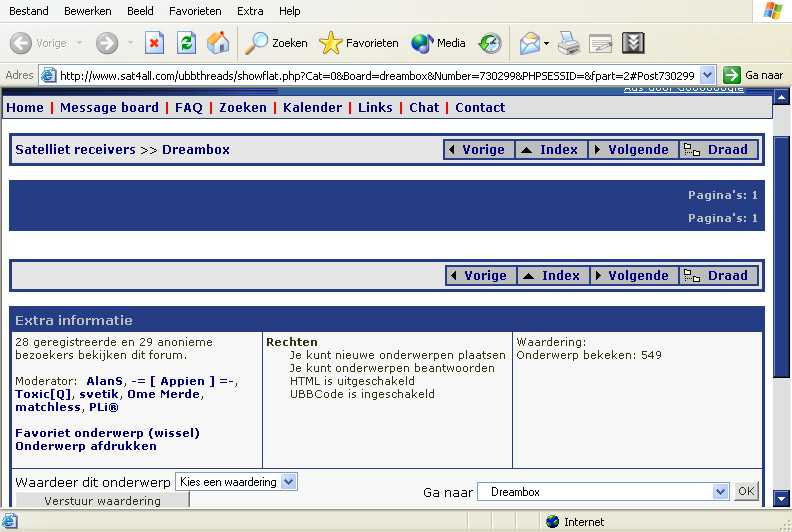Open the Beeld menu
792x532 pixels.
(x=140, y=11)
